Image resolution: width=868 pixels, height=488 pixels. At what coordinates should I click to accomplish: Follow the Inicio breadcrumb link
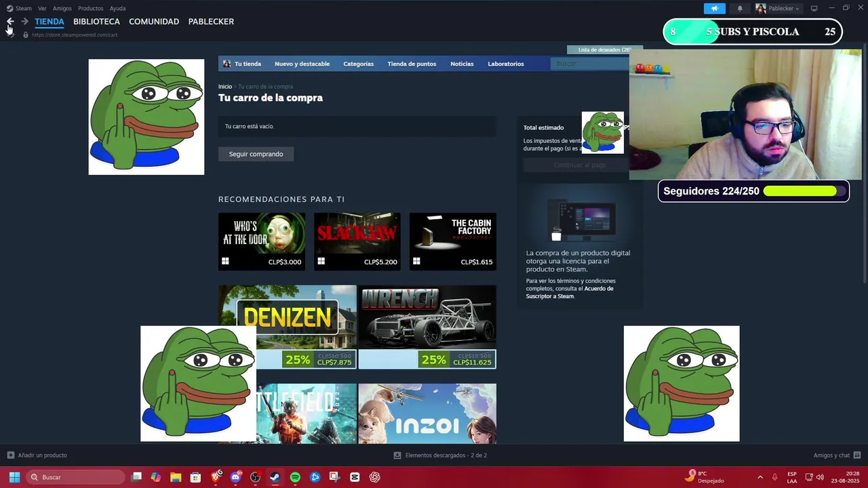tap(224, 87)
